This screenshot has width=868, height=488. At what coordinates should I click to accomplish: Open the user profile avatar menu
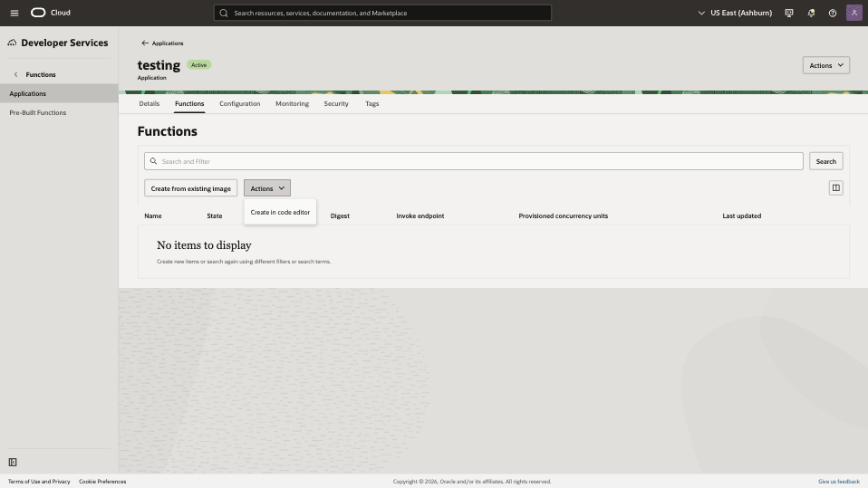854,13
